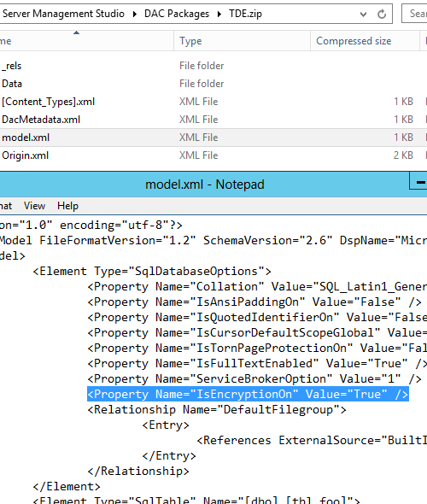This screenshot has width=427, height=504.
Task: Sort files by Type column header
Action: tap(243, 41)
